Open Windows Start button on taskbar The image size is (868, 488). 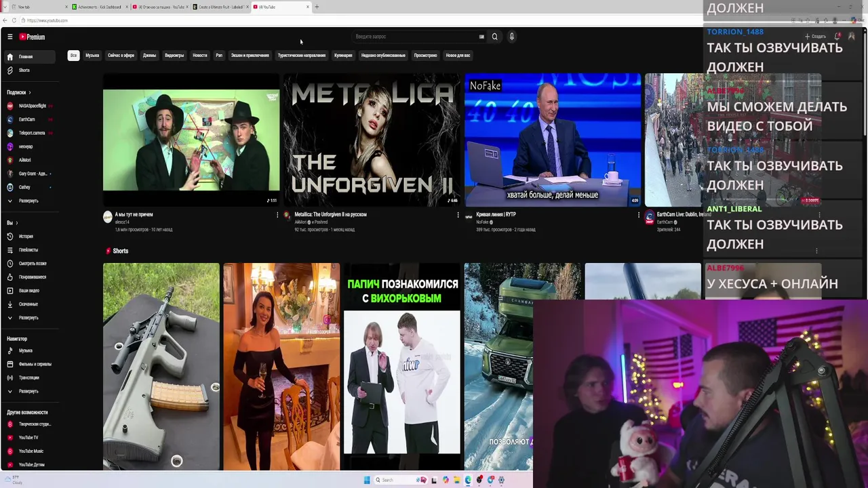click(x=367, y=480)
